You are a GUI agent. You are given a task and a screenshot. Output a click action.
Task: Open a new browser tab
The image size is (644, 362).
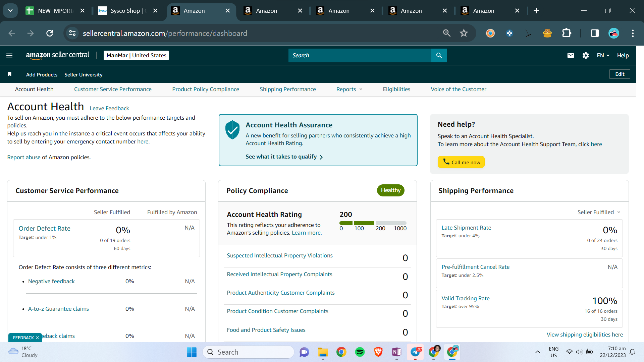(536, 11)
